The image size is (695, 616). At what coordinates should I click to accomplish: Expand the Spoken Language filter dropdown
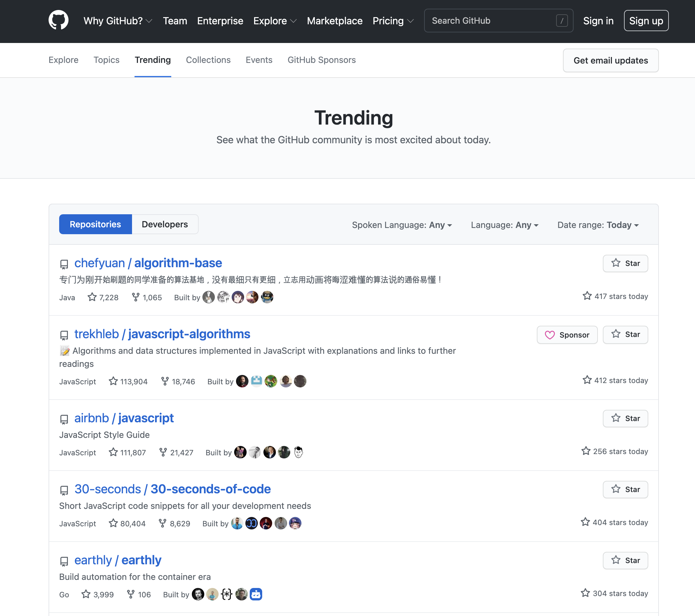402,225
